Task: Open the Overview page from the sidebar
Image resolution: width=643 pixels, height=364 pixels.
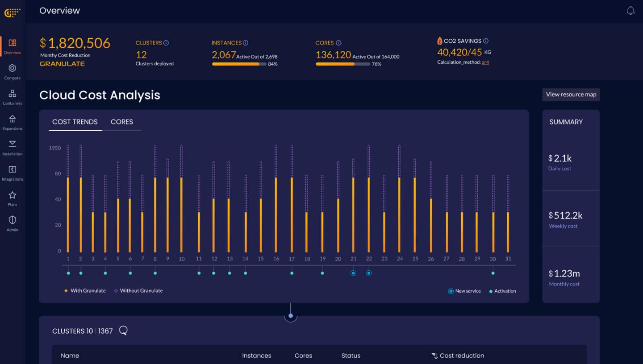Action: click(13, 46)
